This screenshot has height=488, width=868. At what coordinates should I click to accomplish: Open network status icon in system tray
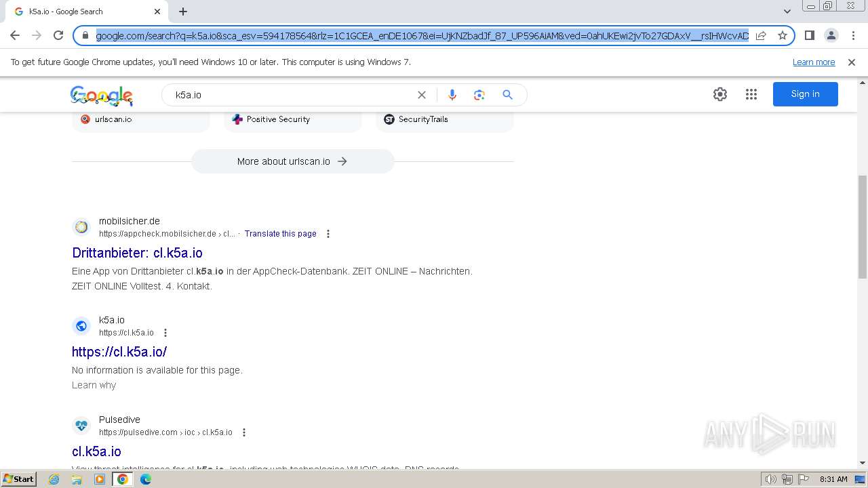(787, 479)
